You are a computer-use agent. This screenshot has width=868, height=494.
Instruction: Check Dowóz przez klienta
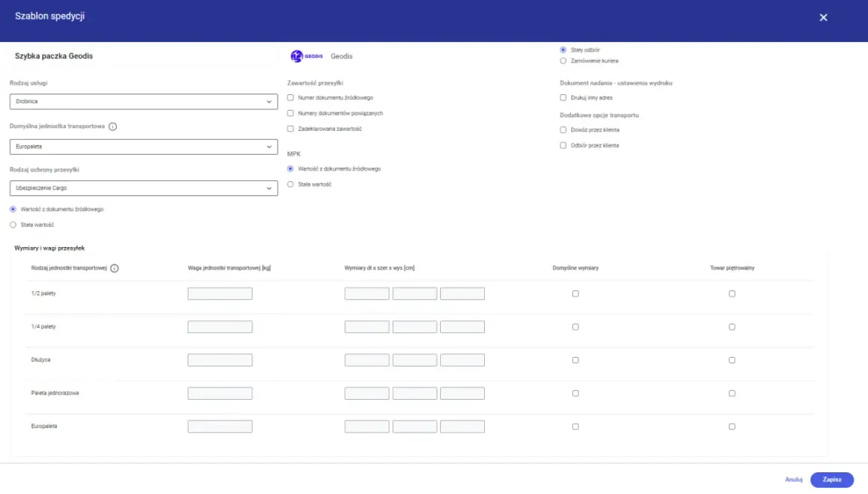563,129
